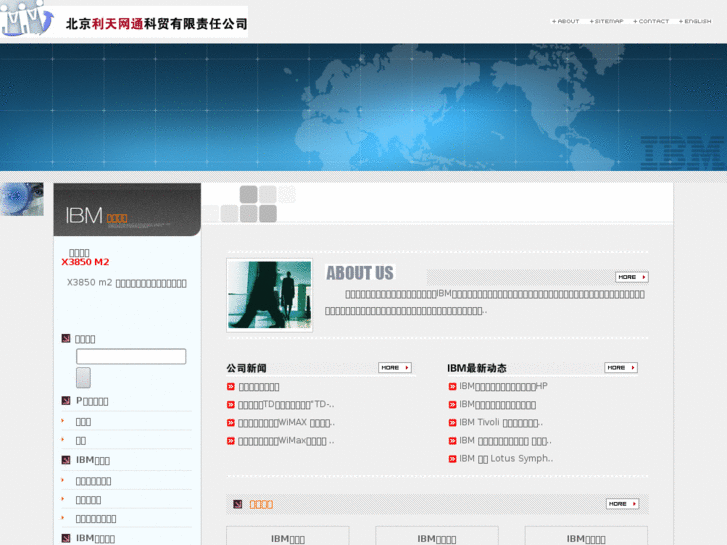
Task: Open the fourth item under IBM最新动态
Action: coord(505,441)
